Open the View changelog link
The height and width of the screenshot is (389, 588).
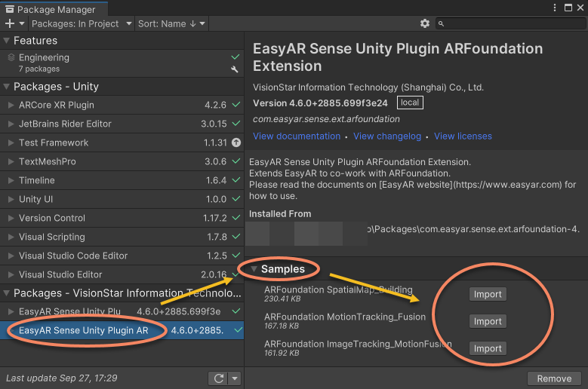click(x=387, y=136)
